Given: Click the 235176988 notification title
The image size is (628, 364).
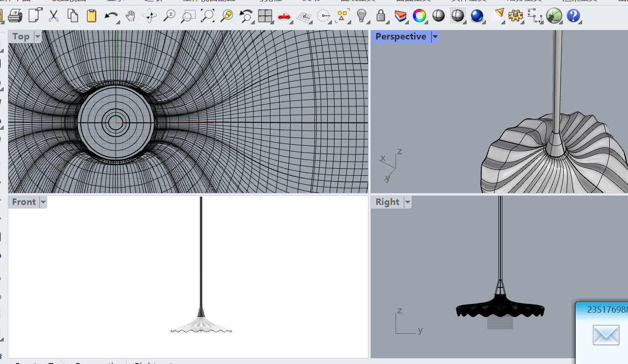Looking at the screenshot, I should pos(607,309).
